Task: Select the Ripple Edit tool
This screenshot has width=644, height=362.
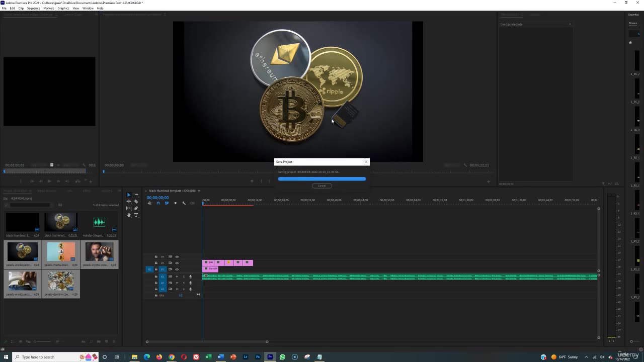Action: point(128,201)
